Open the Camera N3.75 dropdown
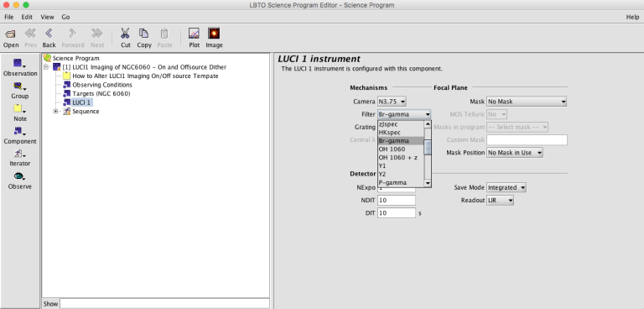The width and height of the screenshot is (644, 309). click(x=392, y=102)
